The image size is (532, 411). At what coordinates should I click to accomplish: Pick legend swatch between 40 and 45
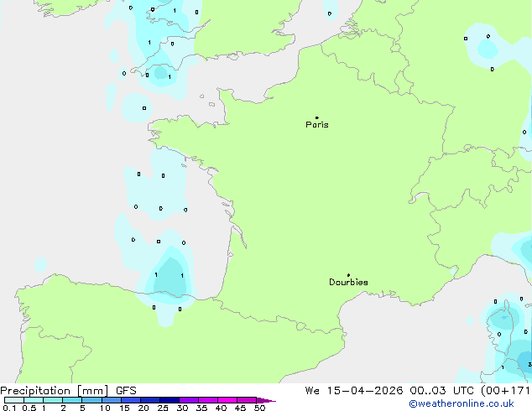click(x=227, y=400)
